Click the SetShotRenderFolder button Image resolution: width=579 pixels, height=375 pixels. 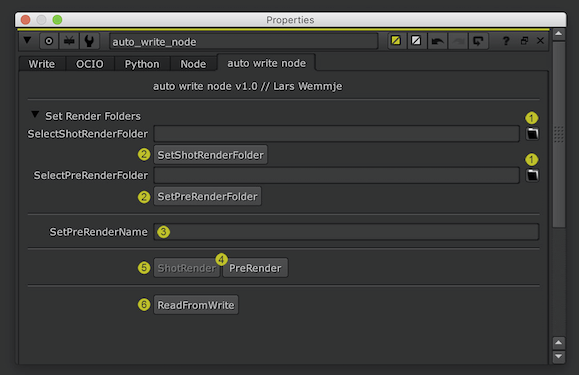[210, 155]
